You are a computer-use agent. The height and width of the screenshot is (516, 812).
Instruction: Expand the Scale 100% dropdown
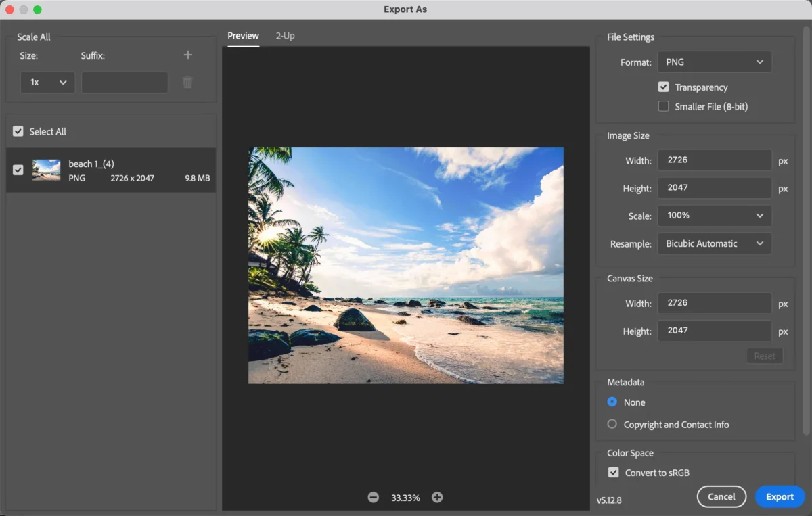[x=714, y=215]
